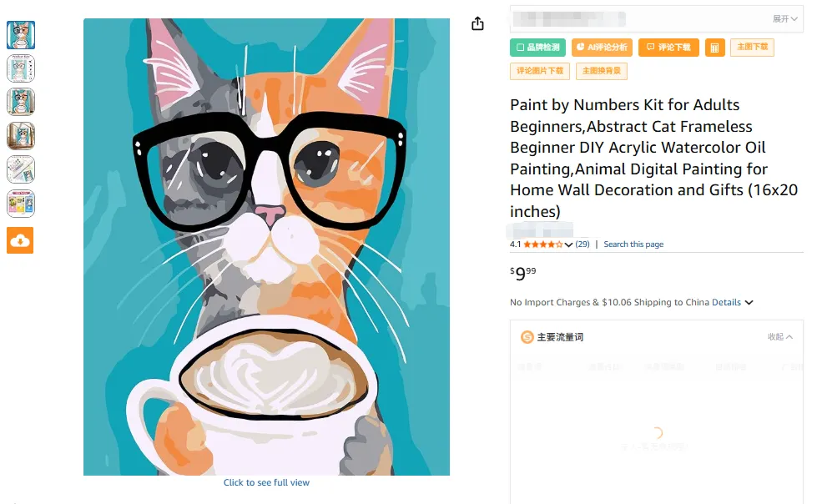The width and height of the screenshot is (817, 504).
Task: Click the 评论图片下载 button
Action: [540, 71]
